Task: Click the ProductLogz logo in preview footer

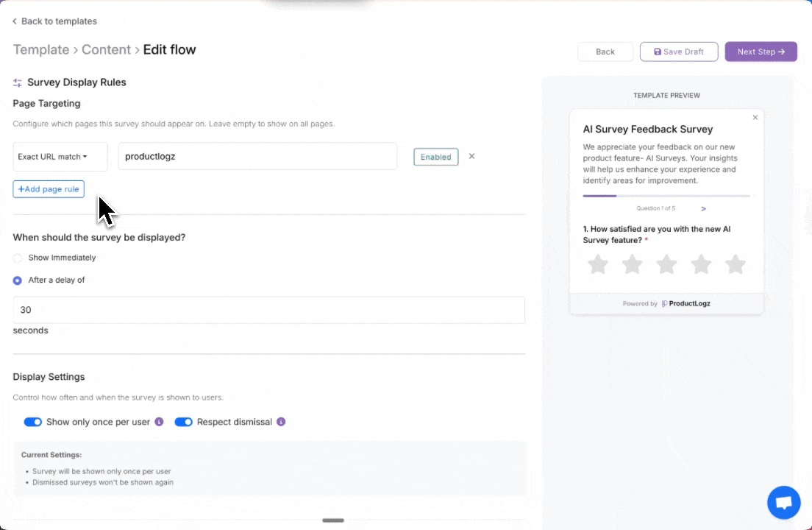Action: pyautogui.click(x=685, y=303)
